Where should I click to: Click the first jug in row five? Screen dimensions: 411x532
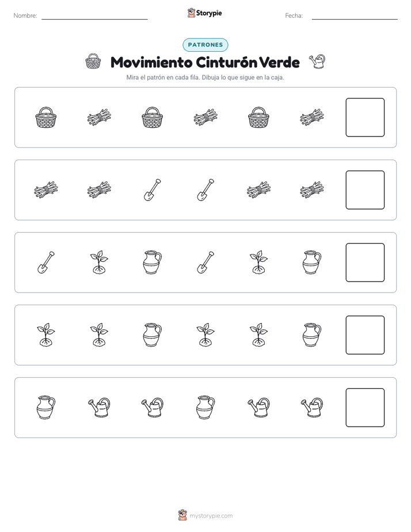[46, 407]
